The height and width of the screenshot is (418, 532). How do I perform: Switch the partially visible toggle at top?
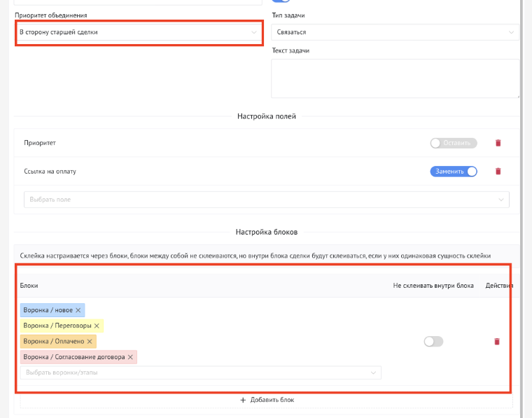280,1
